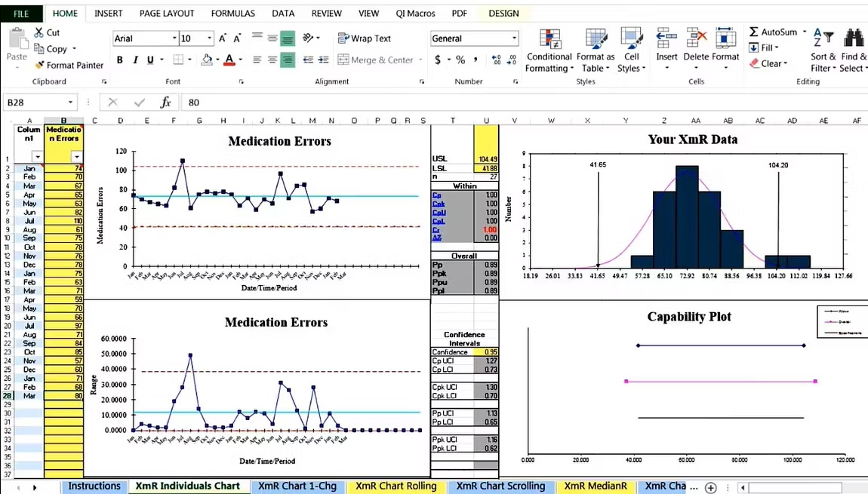Apply the red font color A
868x494 pixels.
(x=229, y=60)
